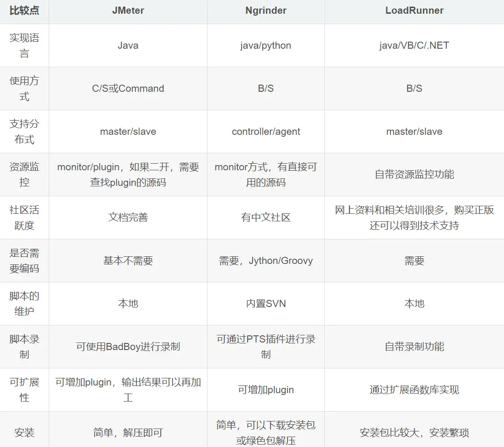504x447 pixels.
Task: Click master/slave in the JMeter column
Action: point(128,131)
